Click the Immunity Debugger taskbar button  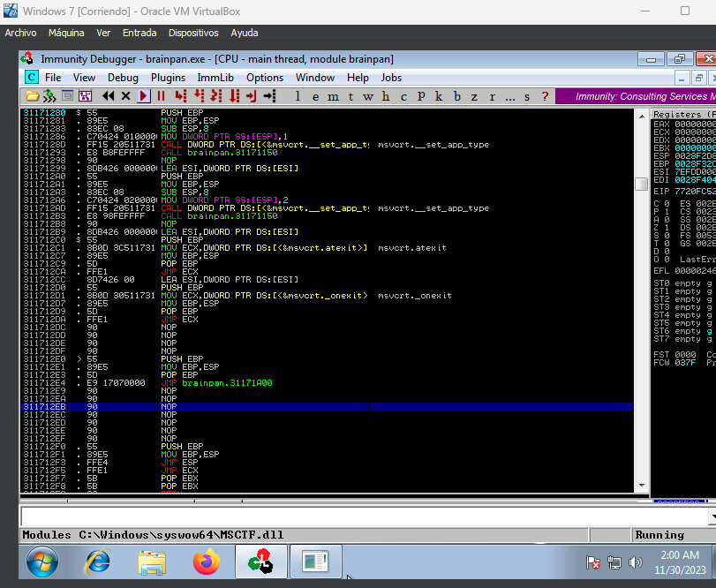coord(260,562)
